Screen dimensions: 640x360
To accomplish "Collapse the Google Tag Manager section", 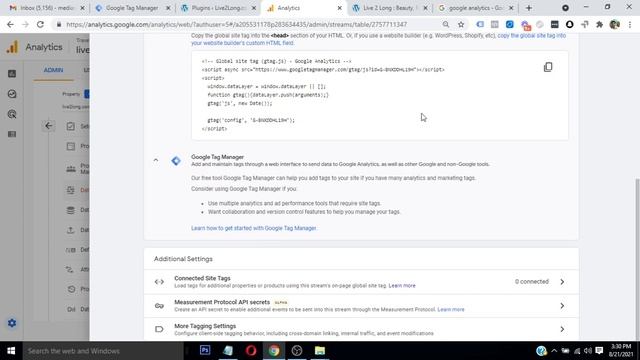I will 156,160.
